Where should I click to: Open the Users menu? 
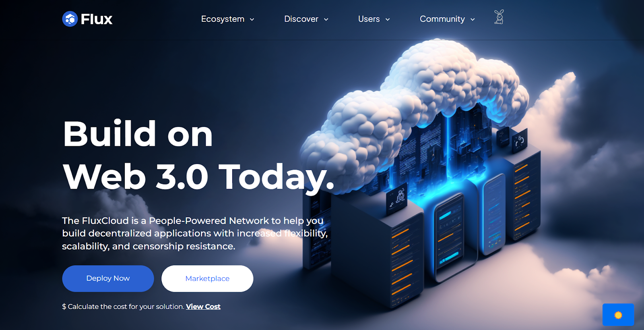pos(369,19)
